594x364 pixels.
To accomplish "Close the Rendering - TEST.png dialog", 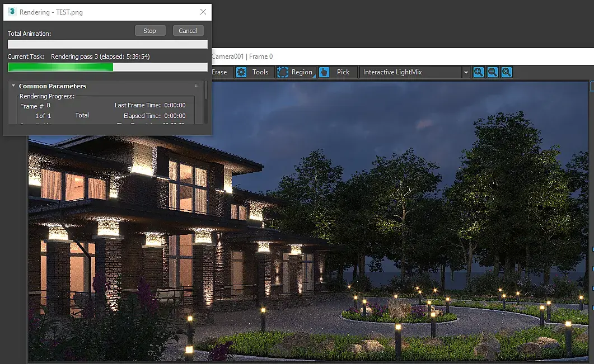I will coord(203,12).
